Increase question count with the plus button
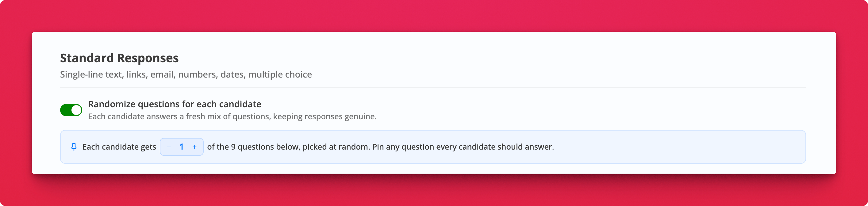The image size is (868, 206). [x=194, y=147]
